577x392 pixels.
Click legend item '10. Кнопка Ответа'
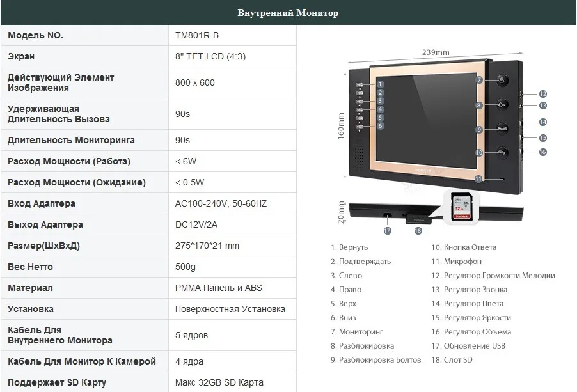tap(464, 247)
